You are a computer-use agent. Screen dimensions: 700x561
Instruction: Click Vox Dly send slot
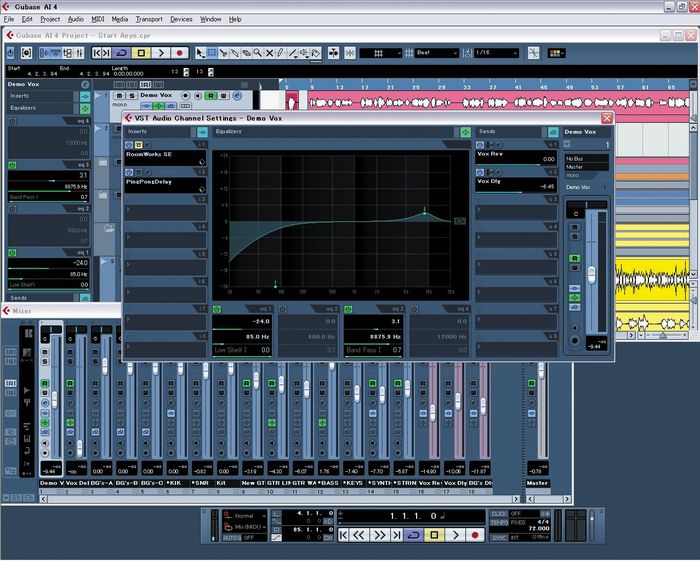tap(517, 185)
